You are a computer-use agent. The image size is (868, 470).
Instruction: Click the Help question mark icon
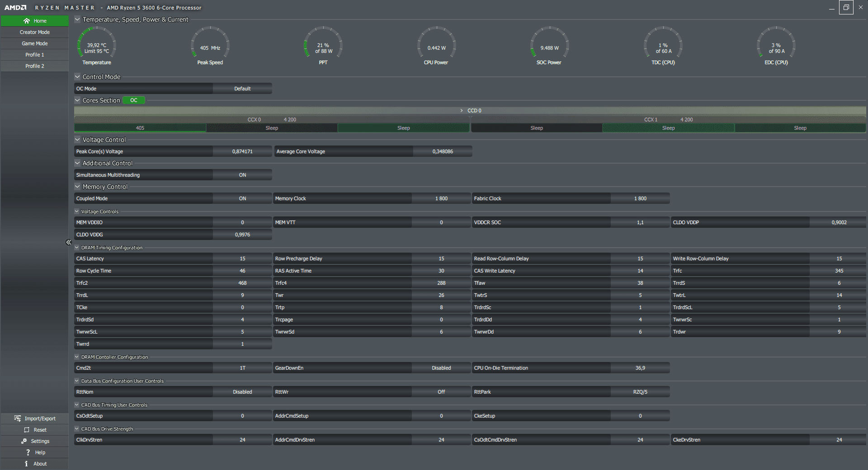28,452
